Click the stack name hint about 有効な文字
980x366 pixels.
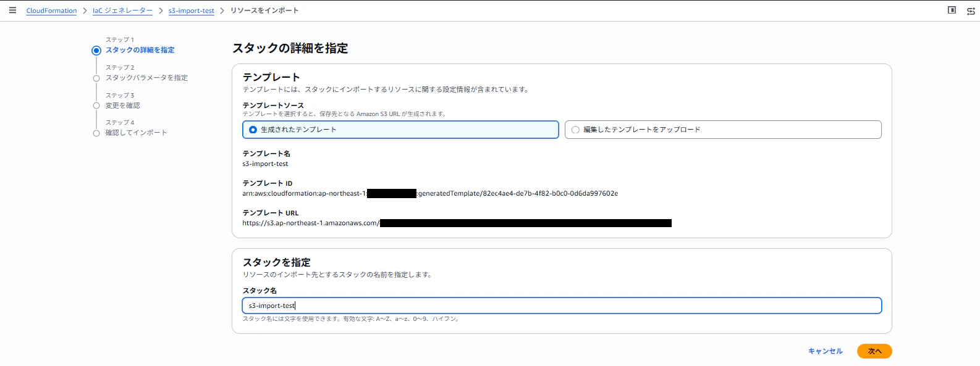352,319
